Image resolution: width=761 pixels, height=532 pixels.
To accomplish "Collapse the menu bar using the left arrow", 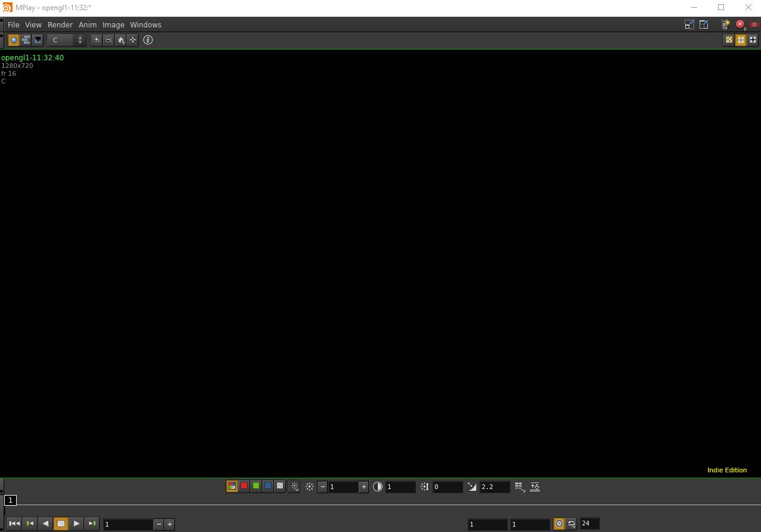I will 2,24.
